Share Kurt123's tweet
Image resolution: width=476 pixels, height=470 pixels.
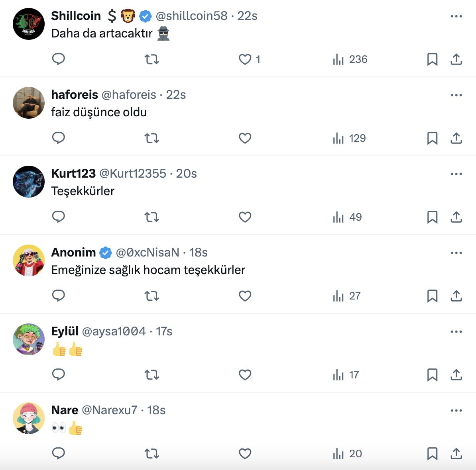(x=456, y=217)
